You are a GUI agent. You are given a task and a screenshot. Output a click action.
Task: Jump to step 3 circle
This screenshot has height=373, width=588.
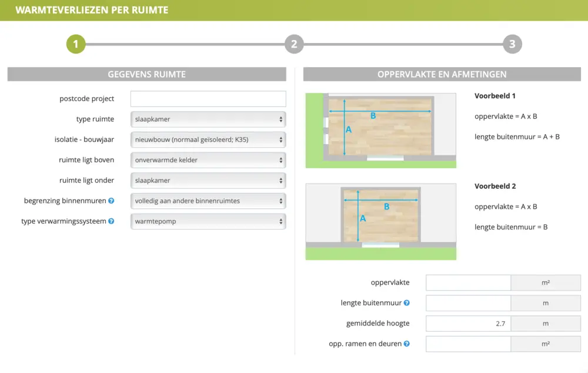(x=512, y=44)
